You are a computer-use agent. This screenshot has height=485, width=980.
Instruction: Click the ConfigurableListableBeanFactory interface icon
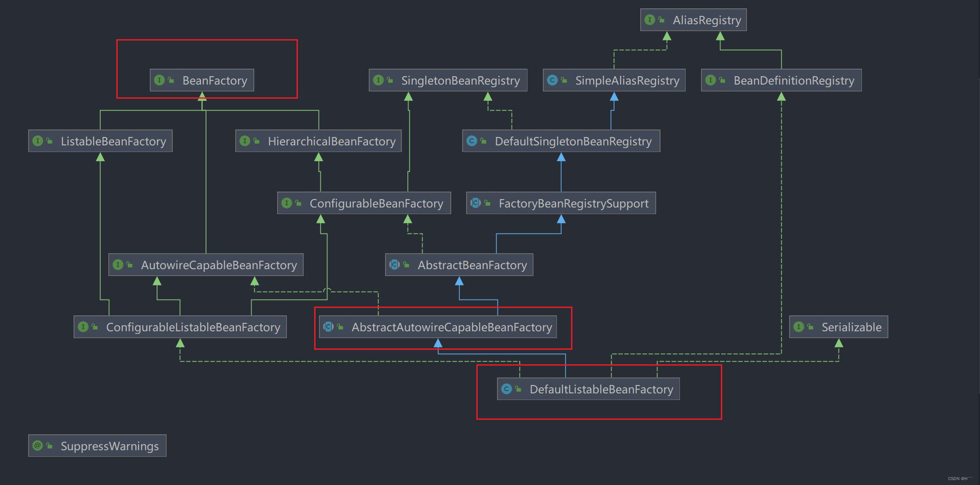tap(83, 327)
